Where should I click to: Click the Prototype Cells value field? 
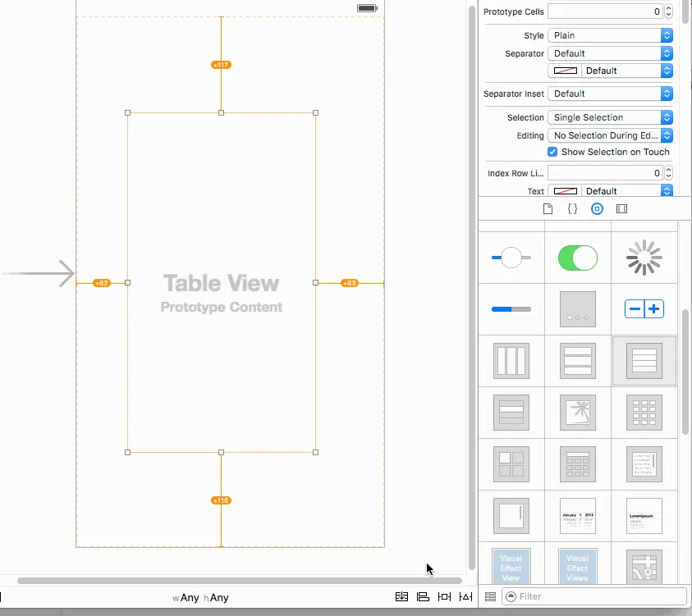605,11
